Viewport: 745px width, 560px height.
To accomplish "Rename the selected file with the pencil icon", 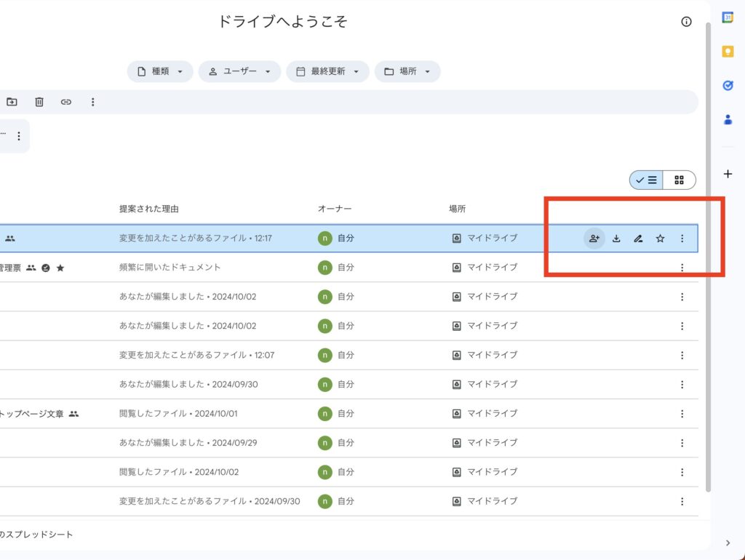I will click(638, 238).
